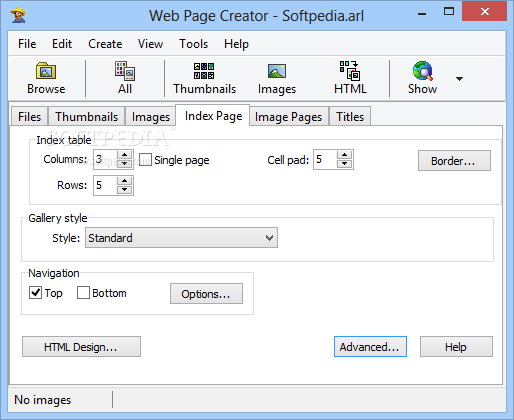Open HTML Design... dialog
This screenshot has height=420, width=514.
(81, 347)
